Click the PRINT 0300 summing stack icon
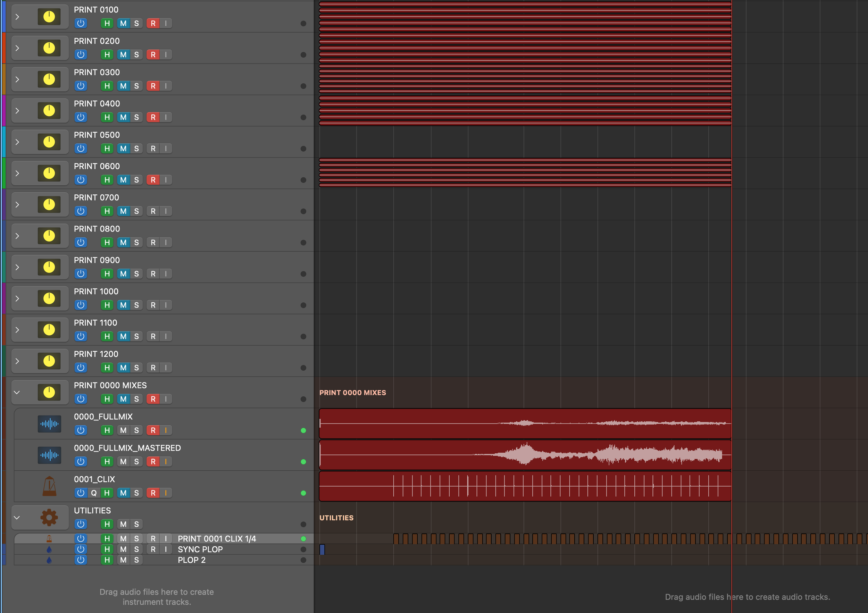868x613 pixels. (x=49, y=79)
